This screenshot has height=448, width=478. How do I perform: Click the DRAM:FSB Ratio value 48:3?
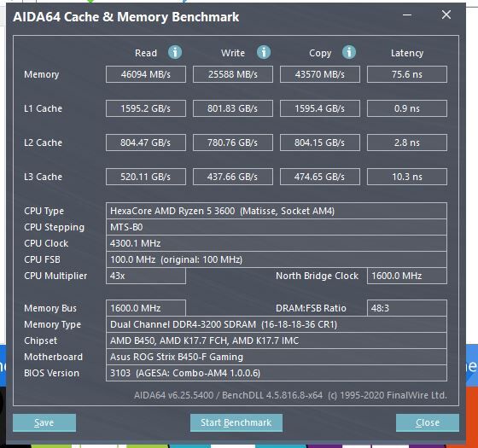coord(407,308)
